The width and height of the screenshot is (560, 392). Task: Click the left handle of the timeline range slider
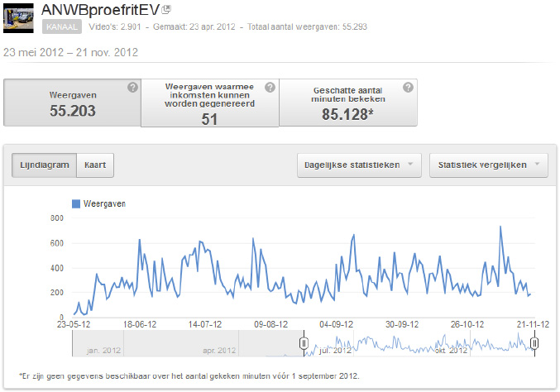coord(304,343)
